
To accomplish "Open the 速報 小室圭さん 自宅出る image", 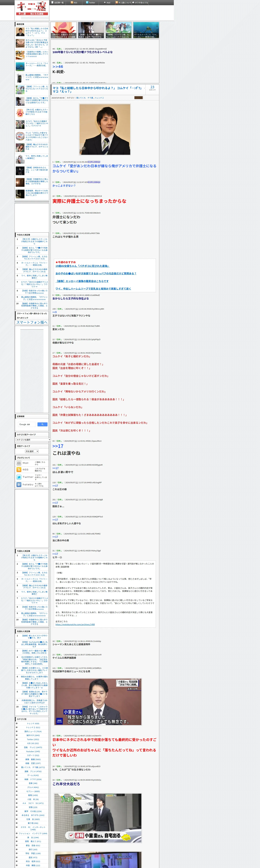I will pos(98,818).
